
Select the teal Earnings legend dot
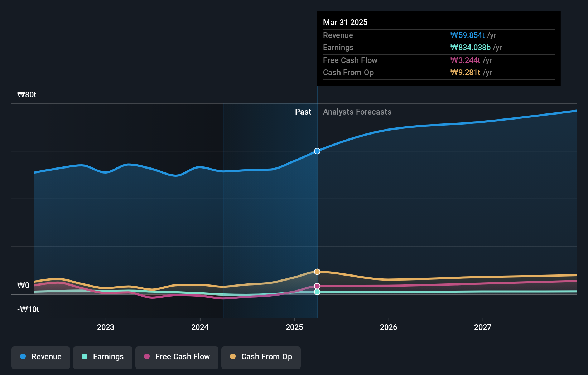tap(84, 357)
